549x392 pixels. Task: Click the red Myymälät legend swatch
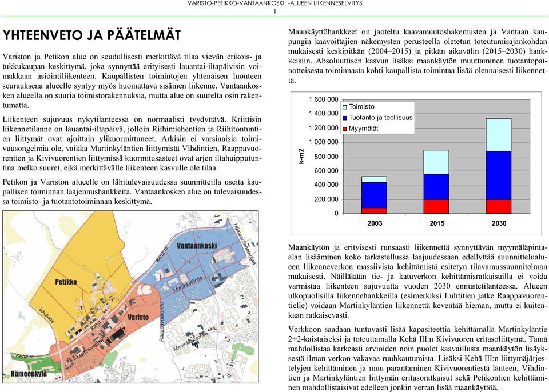tap(344, 129)
